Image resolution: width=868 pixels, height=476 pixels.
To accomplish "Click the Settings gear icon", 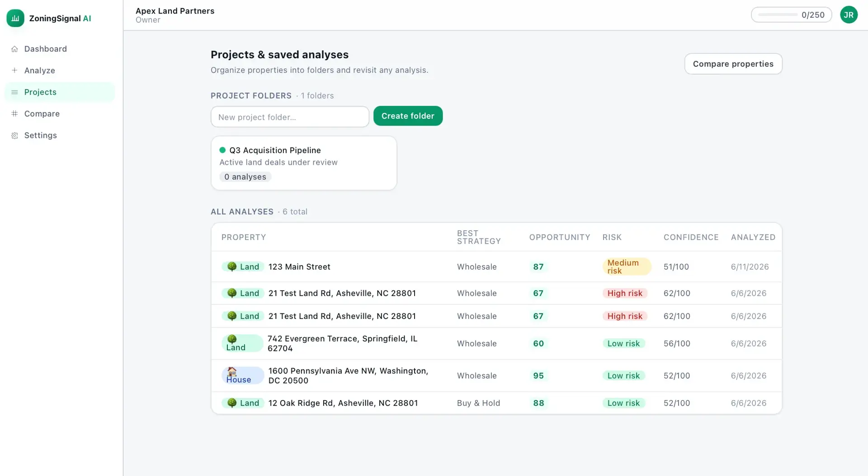I will coord(14,135).
